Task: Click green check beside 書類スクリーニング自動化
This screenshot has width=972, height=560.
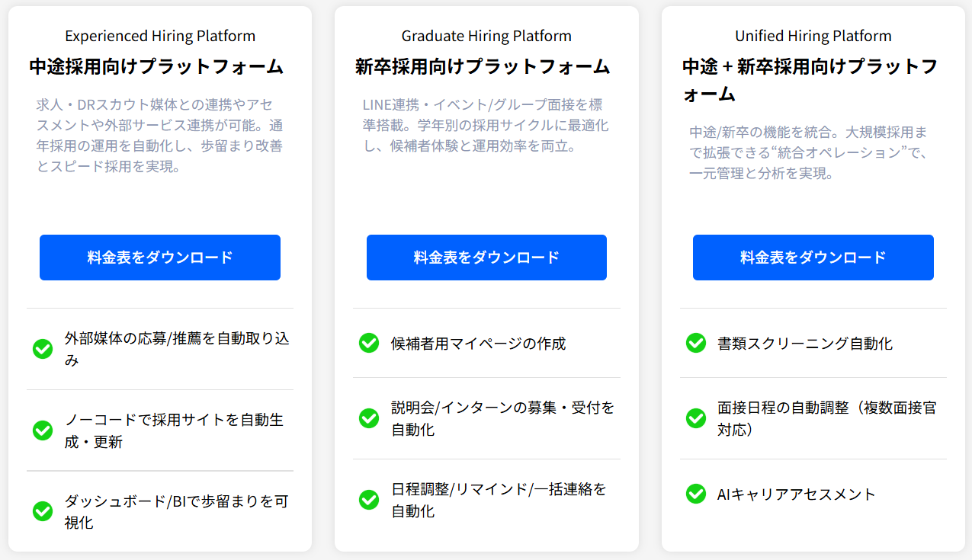Action: (696, 343)
